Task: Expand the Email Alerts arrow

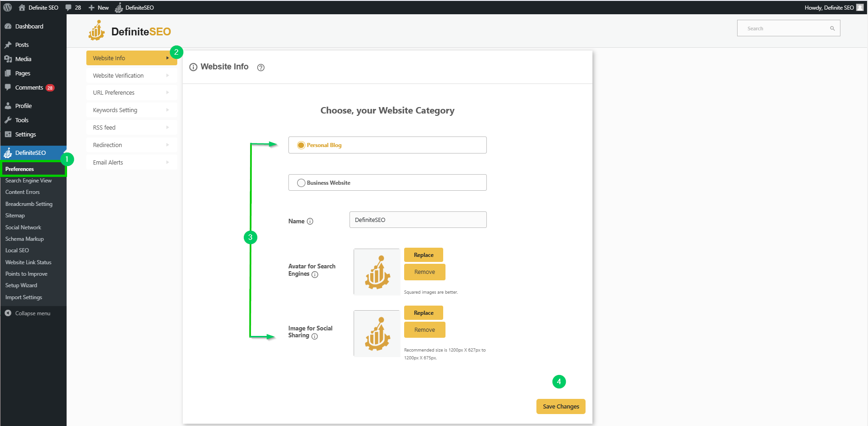Action: click(x=168, y=162)
